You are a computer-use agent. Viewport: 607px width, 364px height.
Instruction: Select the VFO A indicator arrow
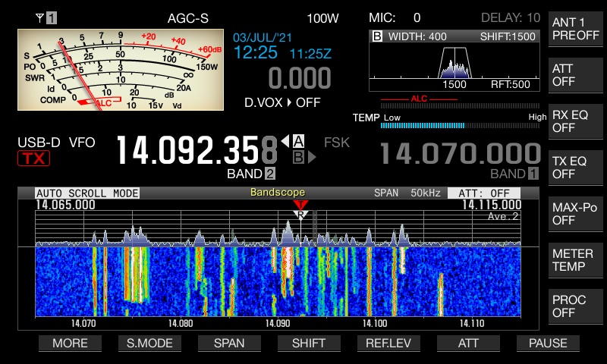(x=294, y=140)
